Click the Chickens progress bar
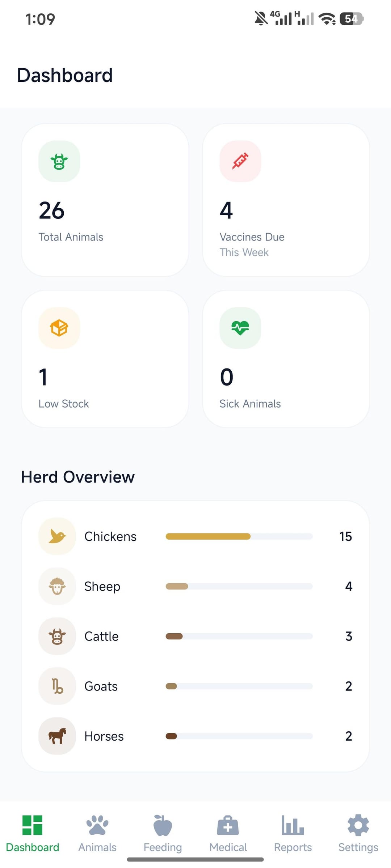This screenshot has height=868, width=391. 239,536
